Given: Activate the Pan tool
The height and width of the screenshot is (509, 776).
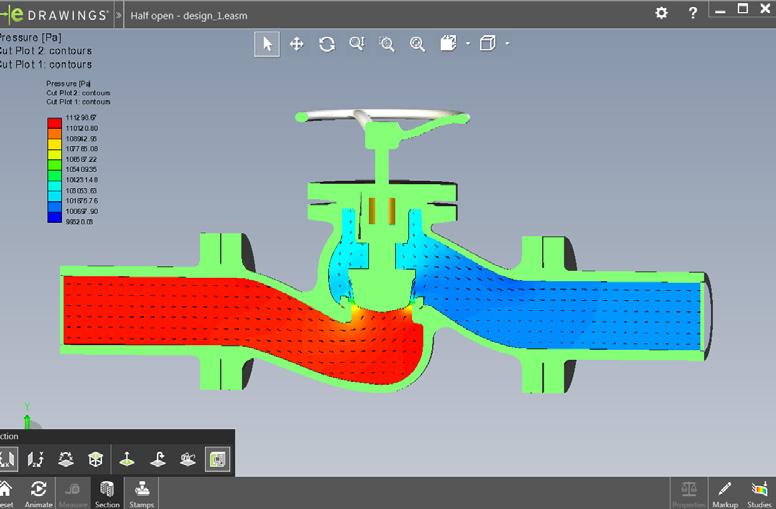Looking at the screenshot, I should click(x=296, y=44).
